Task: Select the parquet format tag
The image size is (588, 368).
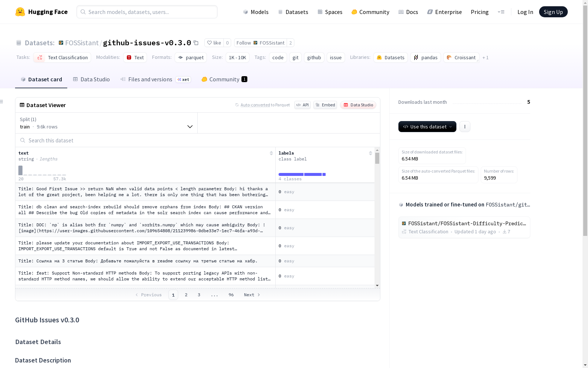Action: (x=191, y=57)
